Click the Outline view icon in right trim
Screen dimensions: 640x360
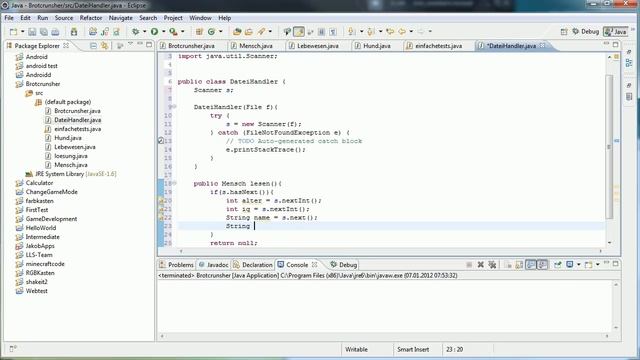[x=629, y=63]
